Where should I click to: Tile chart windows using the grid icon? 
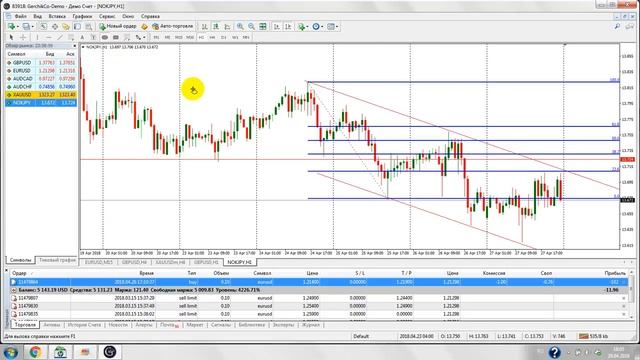point(263,27)
